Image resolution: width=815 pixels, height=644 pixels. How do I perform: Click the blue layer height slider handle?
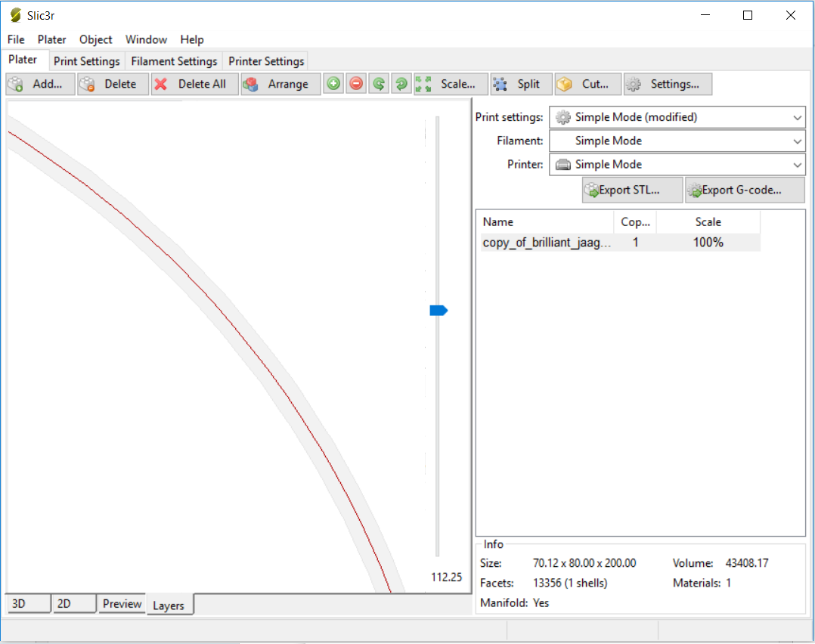438,311
